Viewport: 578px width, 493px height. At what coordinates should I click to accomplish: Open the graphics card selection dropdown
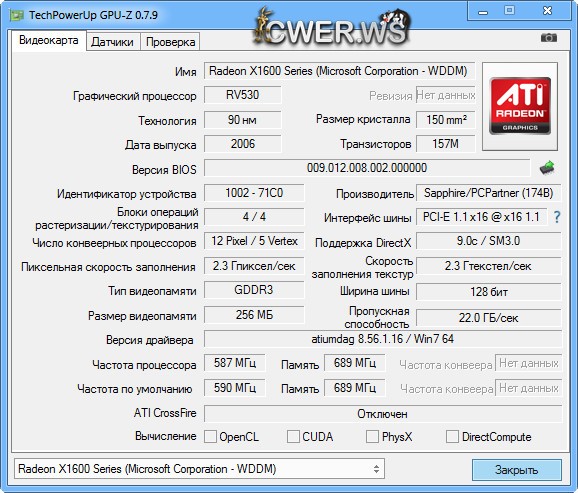[199, 469]
